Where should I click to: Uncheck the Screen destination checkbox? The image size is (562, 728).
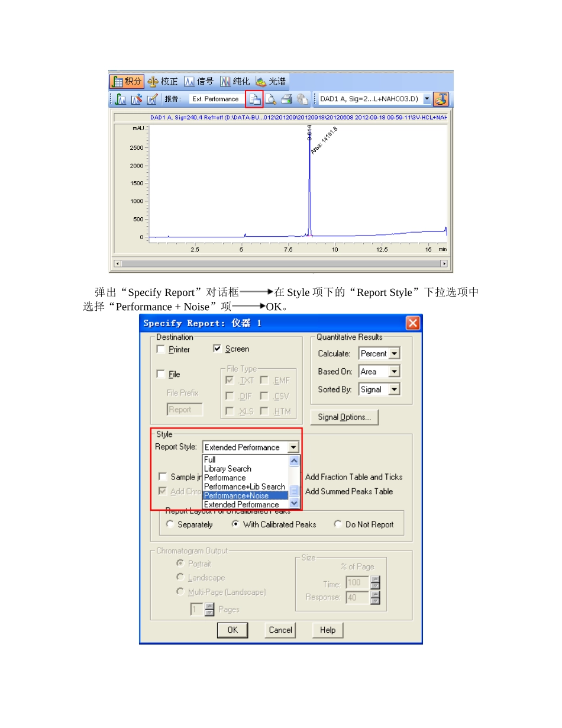218,349
